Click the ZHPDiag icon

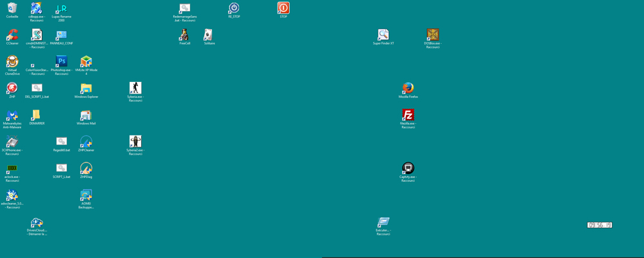pyautogui.click(x=86, y=168)
